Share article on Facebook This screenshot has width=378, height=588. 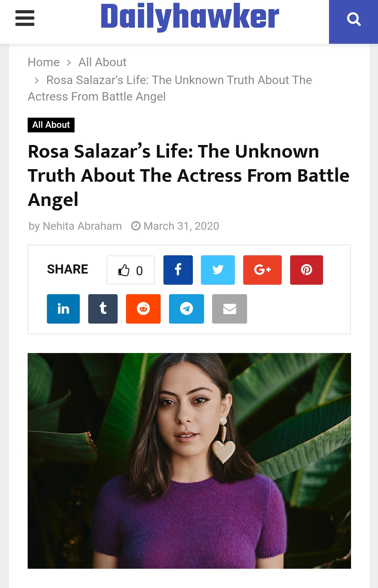(178, 270)
